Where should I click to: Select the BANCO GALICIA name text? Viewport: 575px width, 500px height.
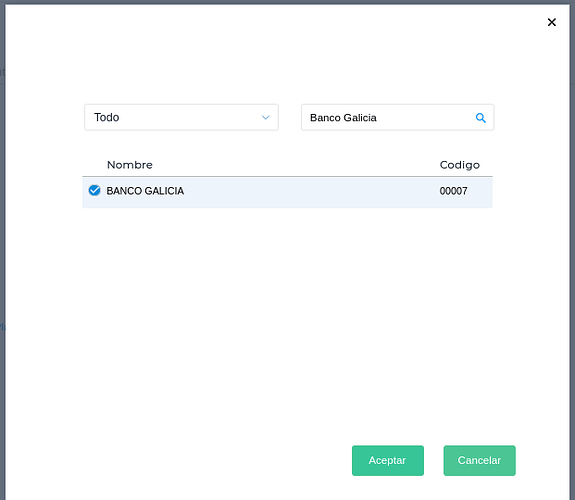tap(145, 191)
